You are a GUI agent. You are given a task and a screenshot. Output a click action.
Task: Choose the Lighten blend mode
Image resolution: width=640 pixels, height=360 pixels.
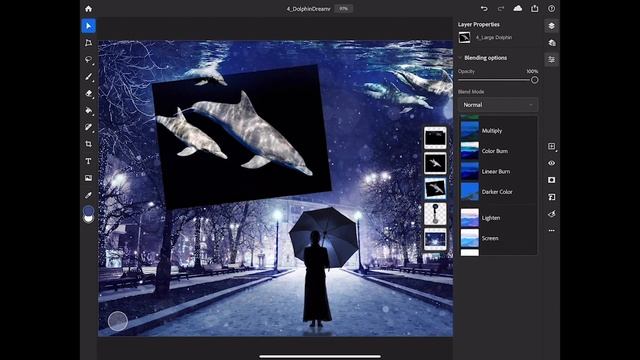pos(498,218)
